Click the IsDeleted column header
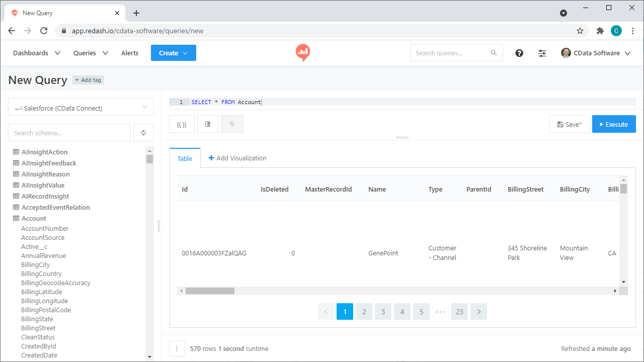The height and width of the screenshot is (362, 644). point(275,189)
